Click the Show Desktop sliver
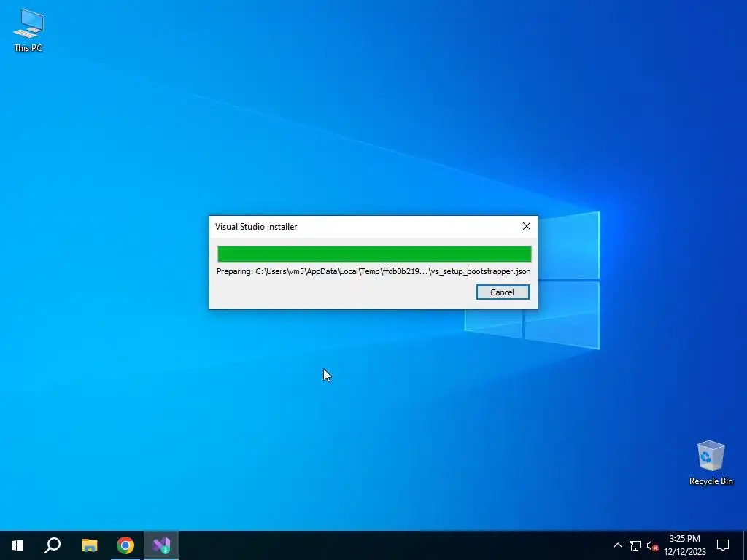Viewport: 747px width, 560px height. [x=745, y=545]
